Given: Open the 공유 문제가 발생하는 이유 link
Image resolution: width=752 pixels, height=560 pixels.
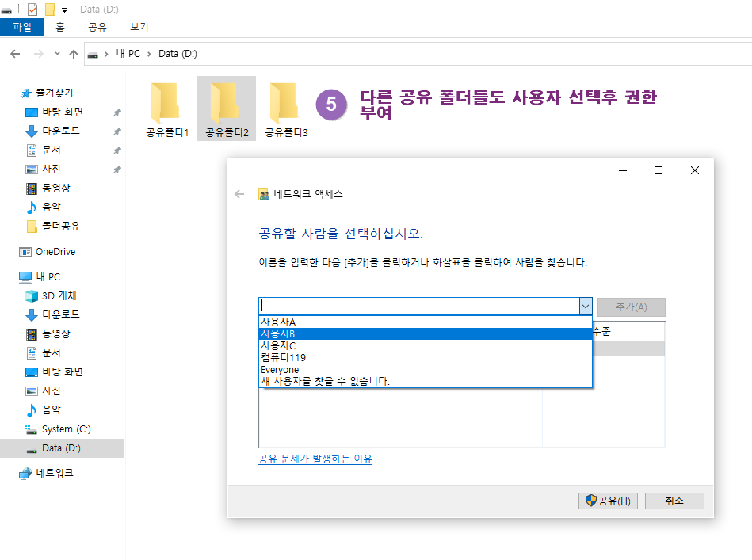Looking at the screenshot, I should pos(315,459).
